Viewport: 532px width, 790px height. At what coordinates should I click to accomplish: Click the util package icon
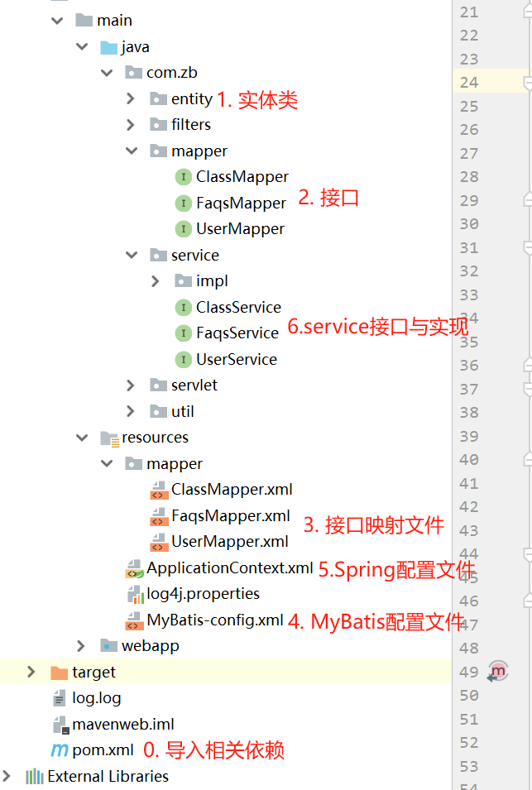pos(158,412)
